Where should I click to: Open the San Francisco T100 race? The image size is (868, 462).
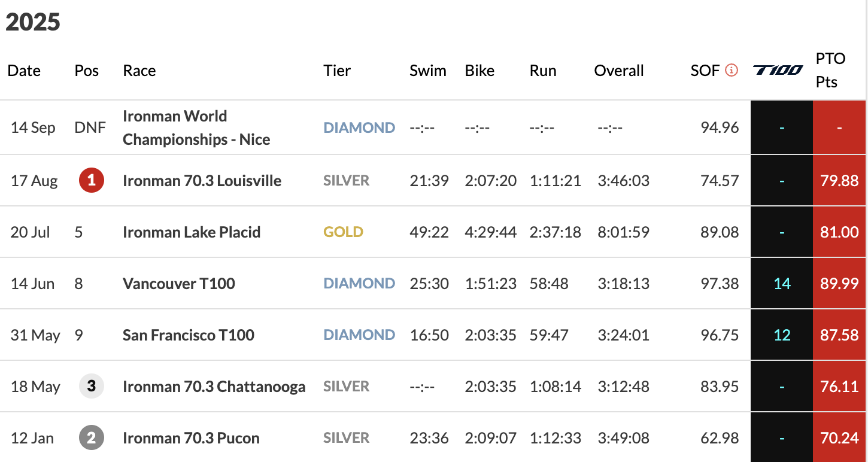pyautogui.click(x=189, y=335)
